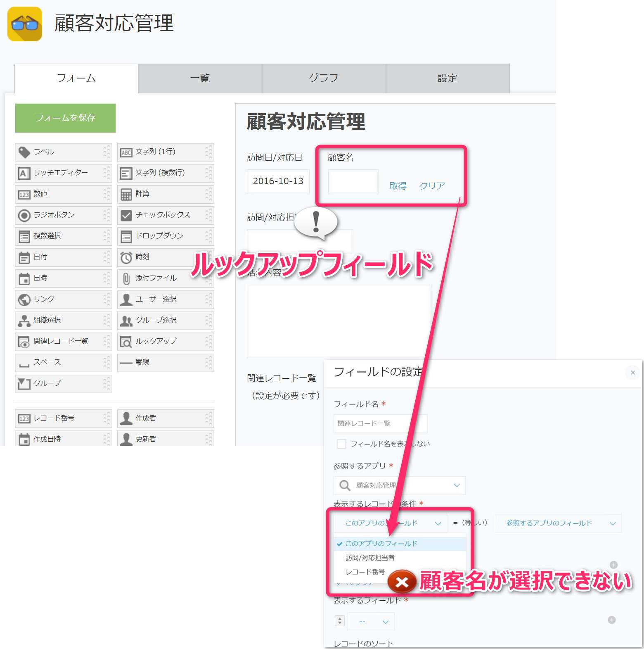This screenshot has width=644, height=649.
Task: Click the 顧客名 lookup input box
Action: 353,182
